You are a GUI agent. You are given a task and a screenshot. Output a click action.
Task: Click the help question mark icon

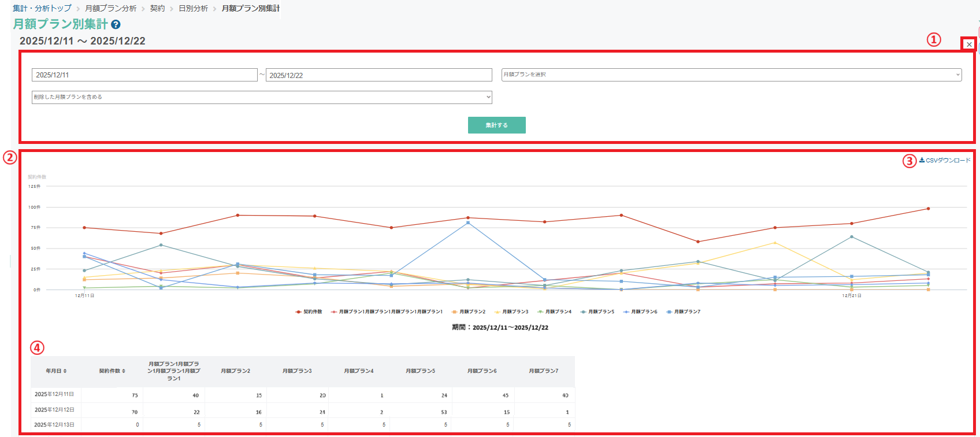[116, 24]
